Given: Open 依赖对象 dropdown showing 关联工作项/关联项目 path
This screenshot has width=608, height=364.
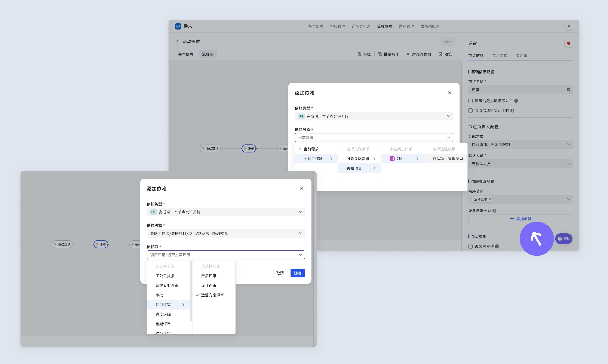Looking at the screenshot, I should click(x=226, y=234).
